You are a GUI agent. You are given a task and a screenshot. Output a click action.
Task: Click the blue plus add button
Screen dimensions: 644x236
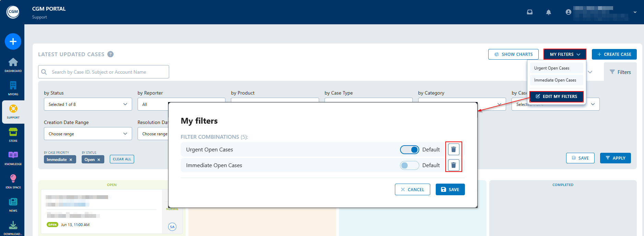click(13, 41)
